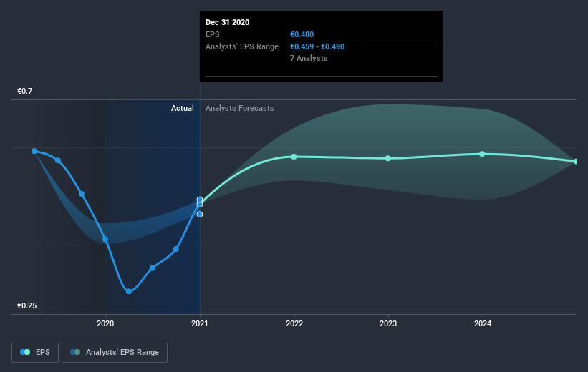588x372 pixels.
Task: Select the lower range marker at 2021
Action: click(200, 215)
